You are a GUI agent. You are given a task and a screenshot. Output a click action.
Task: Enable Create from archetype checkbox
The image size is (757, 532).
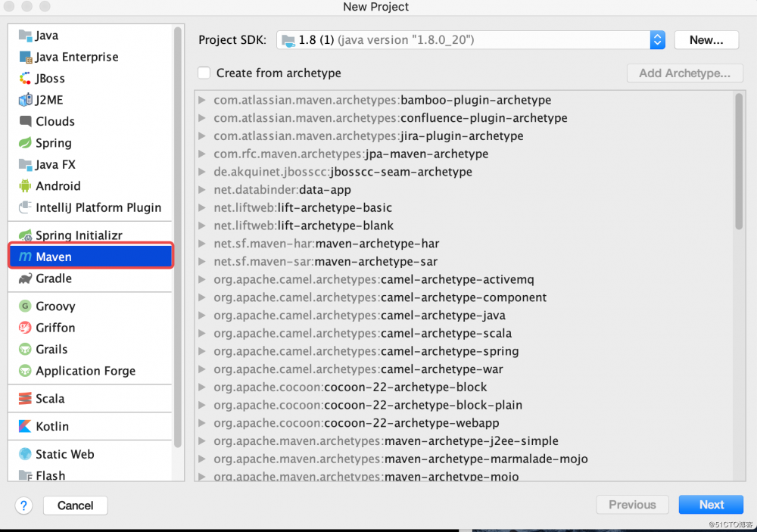tap(204, 73)
